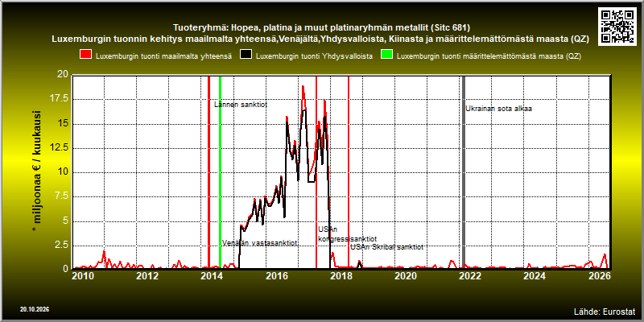Click the black legend swatch for Yhdysvalloista
The width and height of the screenshot is (644, 322).
[246, 56]
